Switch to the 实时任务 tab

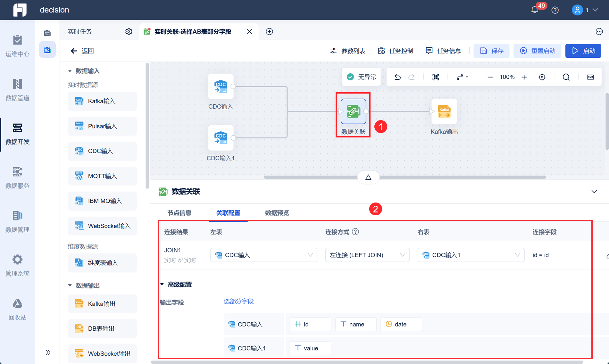pos(80,31)
